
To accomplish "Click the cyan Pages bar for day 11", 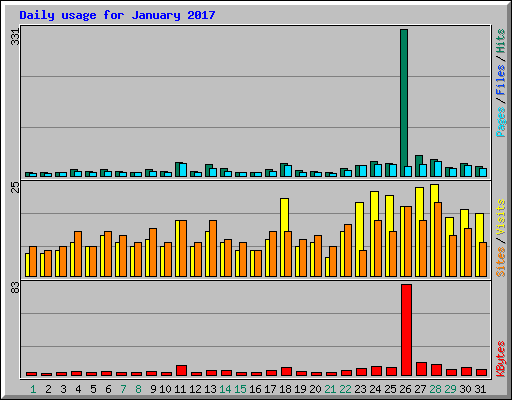I will pyautogui.click(x=183, y=170).
